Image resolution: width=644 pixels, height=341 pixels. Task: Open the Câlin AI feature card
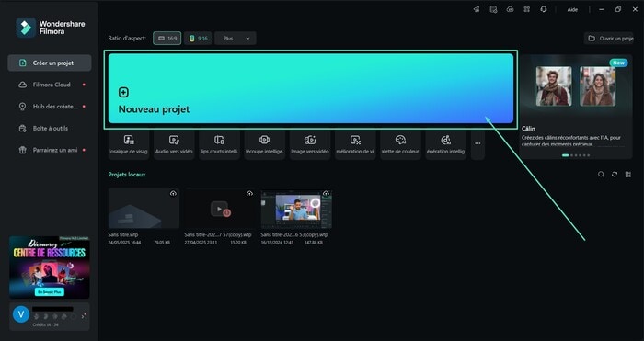click(x=576, y=107)
